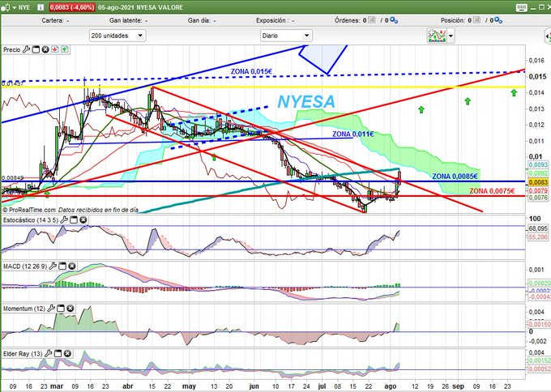This screenshot has width=551, height=392.
Task: Click the green up arrow in Precio panel
Action: 64,49
